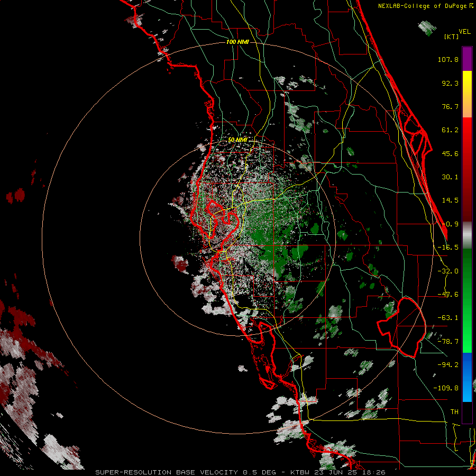Click the NEXLAB-College of DuPage watermark text
The height and width of the screenshot is (476, 476).
425,6
